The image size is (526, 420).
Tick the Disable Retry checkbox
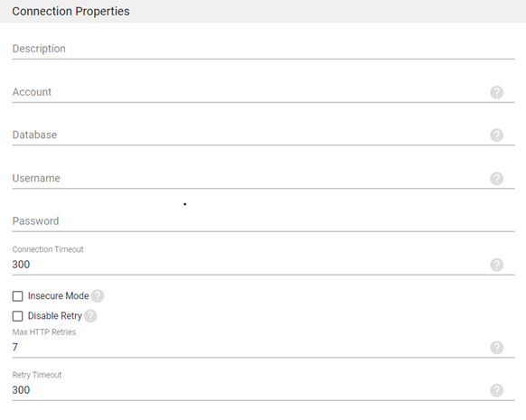17,316
